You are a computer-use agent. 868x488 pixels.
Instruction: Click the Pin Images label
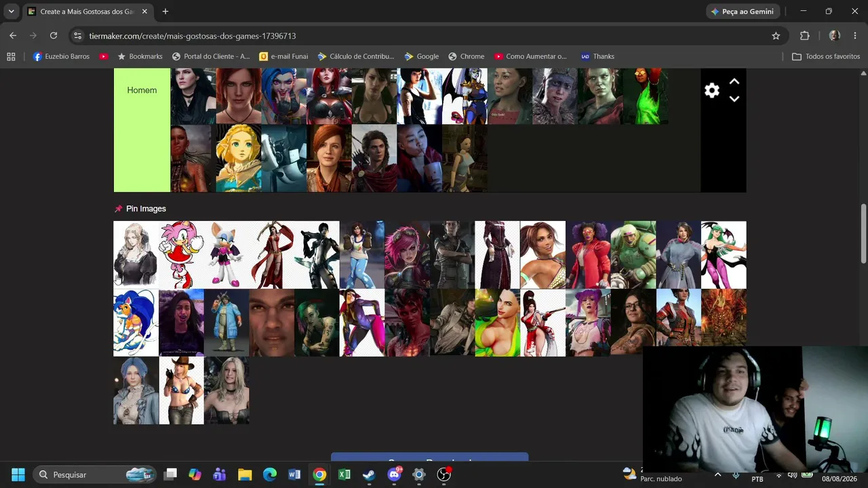(x=146, y=209)
